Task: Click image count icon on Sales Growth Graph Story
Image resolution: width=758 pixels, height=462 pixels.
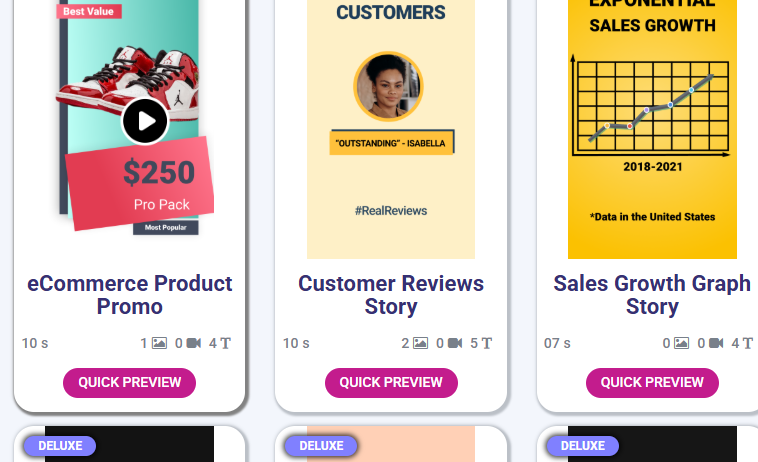Action: [681, 343]
